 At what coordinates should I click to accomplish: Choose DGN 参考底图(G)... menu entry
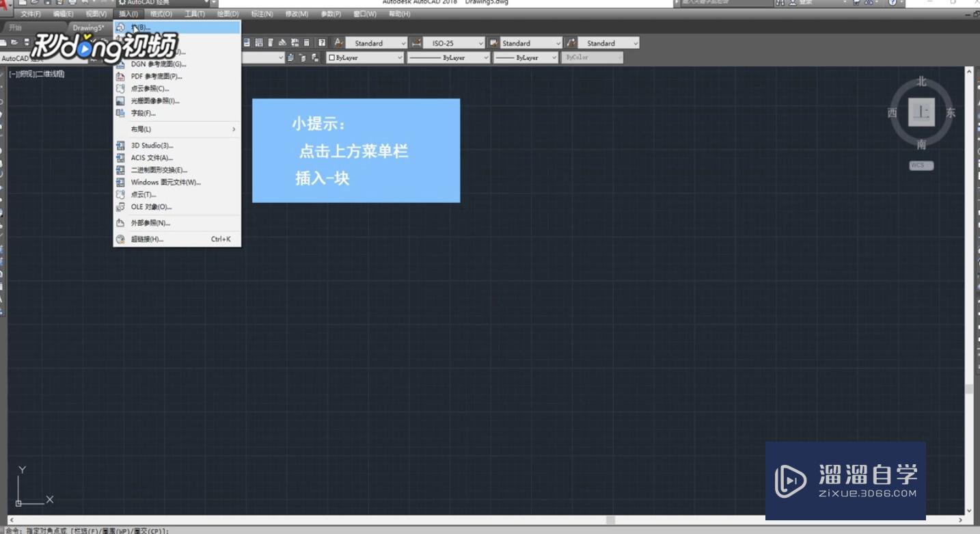(177, 64)
